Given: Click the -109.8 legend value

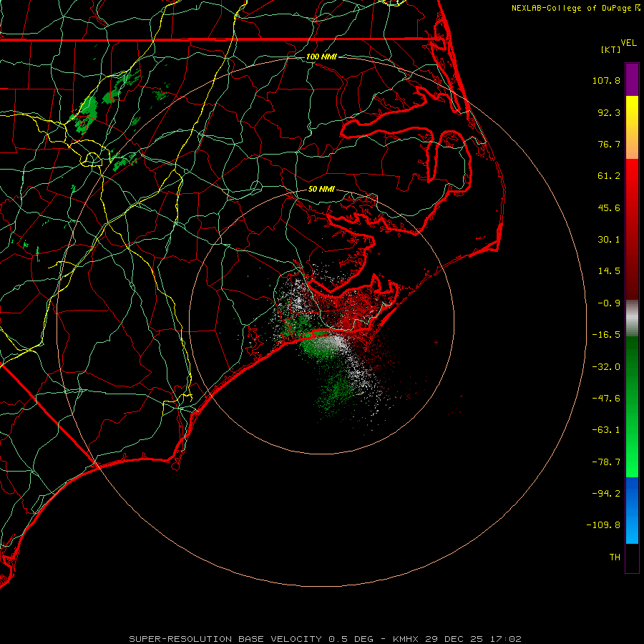Looking at the screenshot, I should point(603,525).
